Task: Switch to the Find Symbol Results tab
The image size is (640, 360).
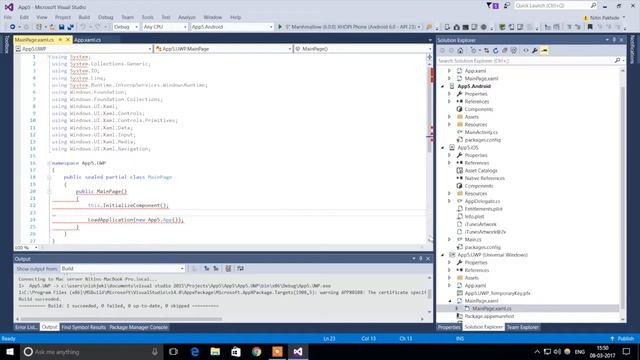Action: 84,327
